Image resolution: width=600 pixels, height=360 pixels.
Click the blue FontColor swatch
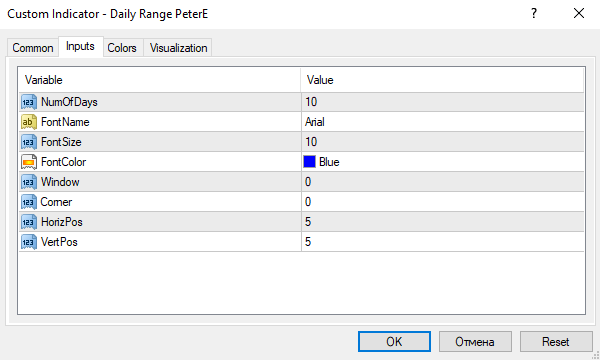point(309,161)
